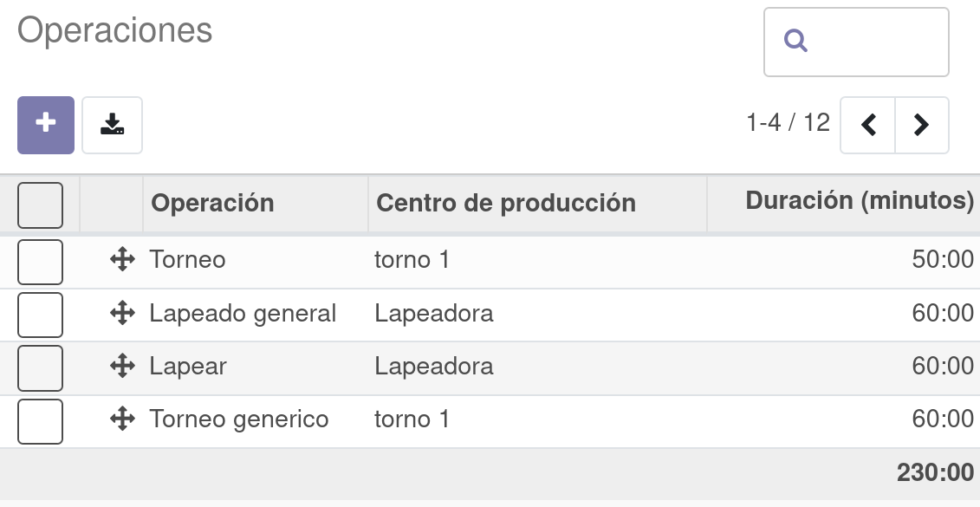The image size is (980, 507).
Task: Tick the select-all checkbox in header
Action: pyautogui.click(x=40, y=205)
